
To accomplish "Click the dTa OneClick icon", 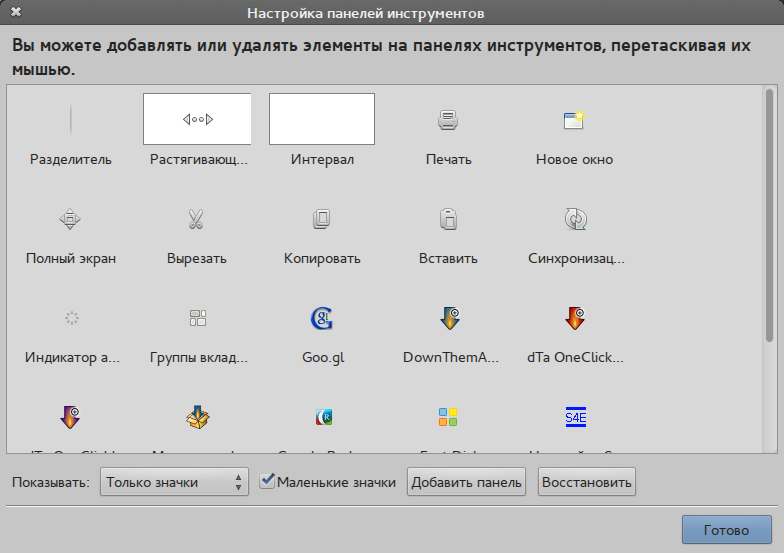I will point(574,319).
